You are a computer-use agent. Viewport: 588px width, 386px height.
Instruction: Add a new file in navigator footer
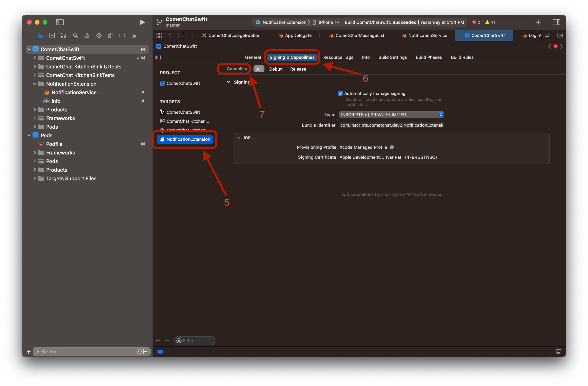point(29,351)
